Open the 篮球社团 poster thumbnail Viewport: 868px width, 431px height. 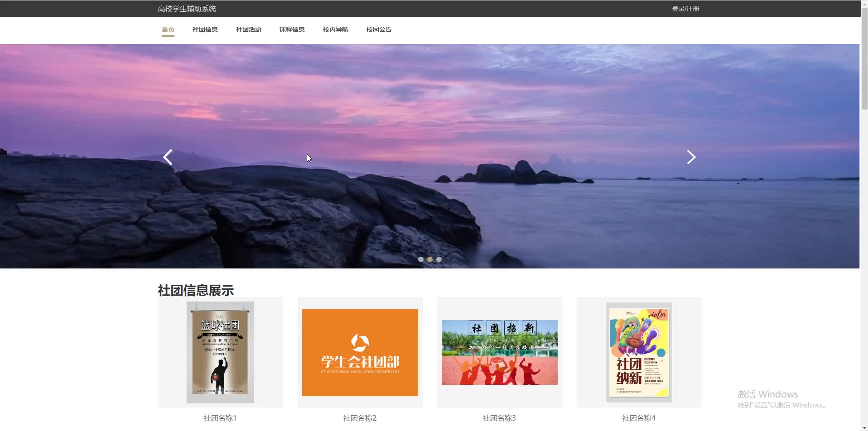220,352
